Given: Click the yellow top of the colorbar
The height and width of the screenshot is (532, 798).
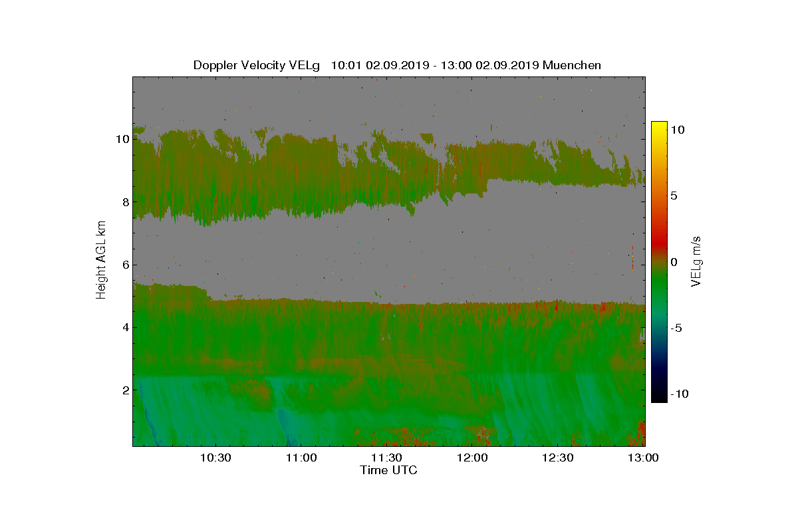Looking at the screenshot, I should 659,126.
